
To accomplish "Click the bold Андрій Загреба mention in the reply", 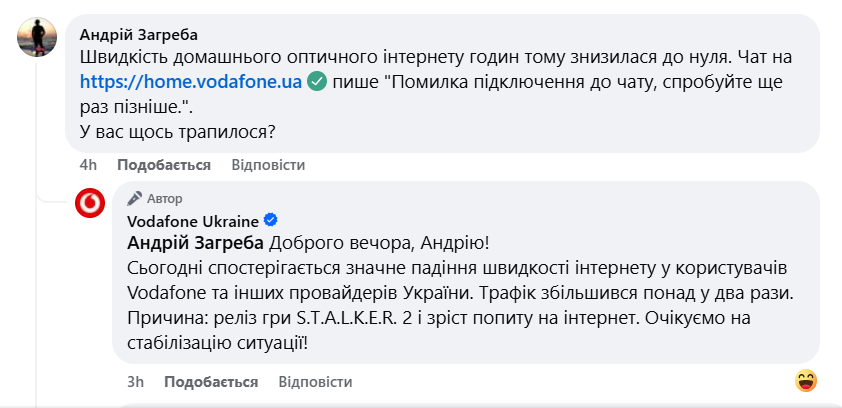I will pos(197,244).
